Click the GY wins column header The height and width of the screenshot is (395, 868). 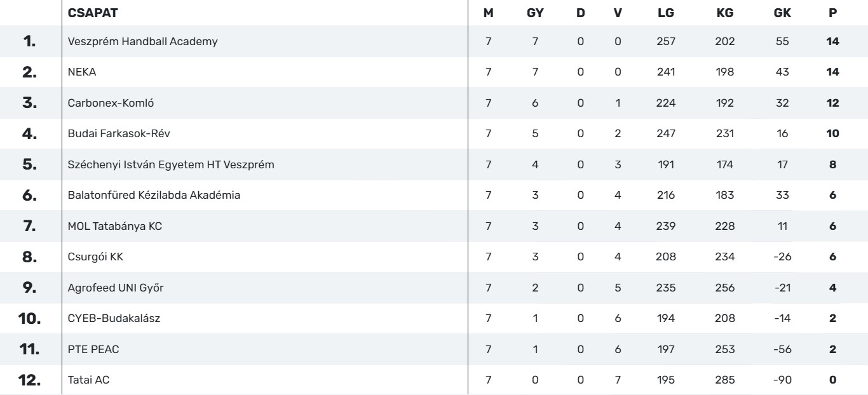point(535,13)
